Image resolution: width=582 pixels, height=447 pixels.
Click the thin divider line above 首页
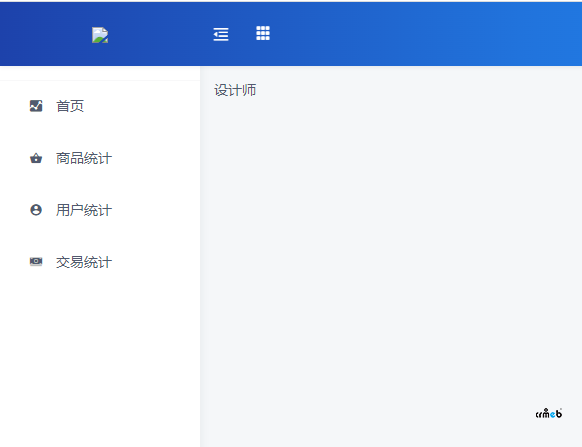point(100,80)
